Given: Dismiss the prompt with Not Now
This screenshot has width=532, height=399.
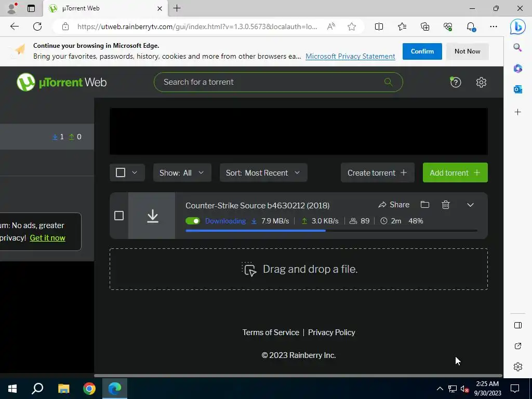Looking at the screenshot, I should coord(467,51).
